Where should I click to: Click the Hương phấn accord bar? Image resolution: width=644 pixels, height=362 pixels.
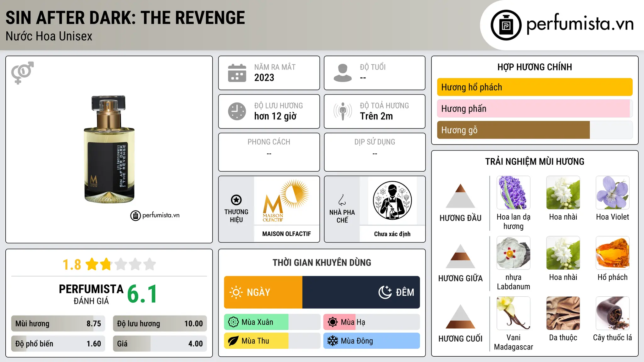[x=535, y=108]
